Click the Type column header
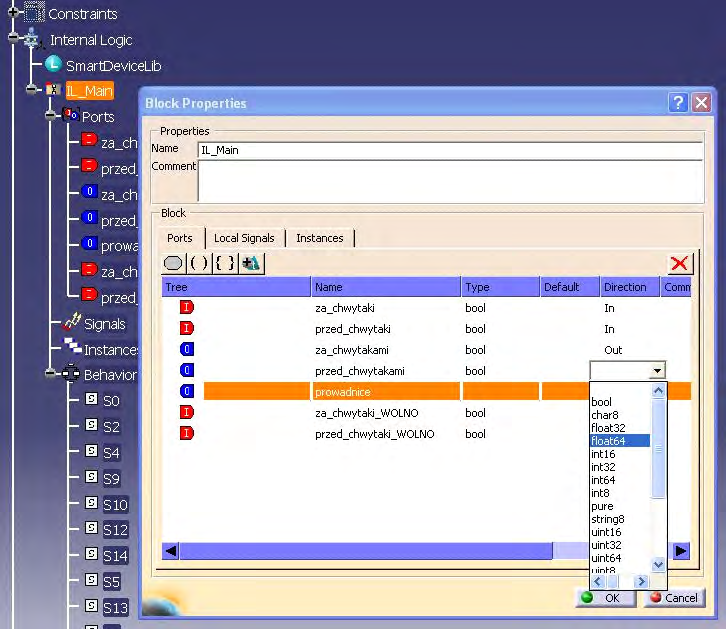The image size is (726, 629). [501, 287]
